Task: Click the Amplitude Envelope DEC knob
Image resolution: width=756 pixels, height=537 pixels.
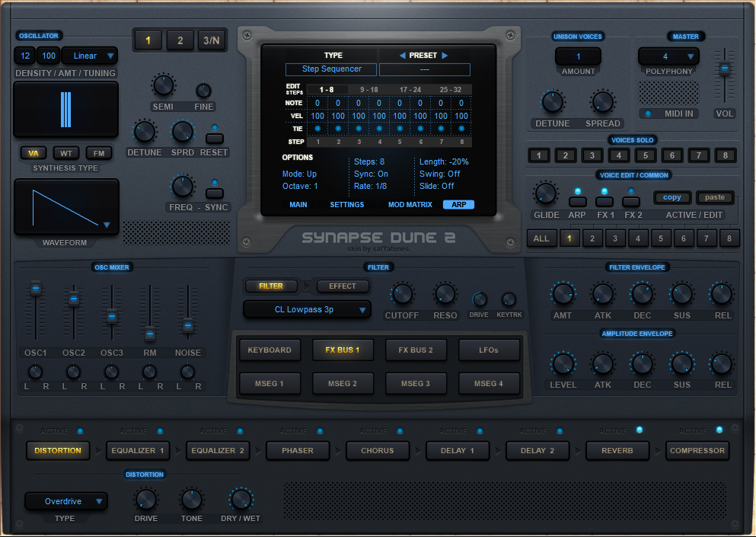Action: pos(643,364)
